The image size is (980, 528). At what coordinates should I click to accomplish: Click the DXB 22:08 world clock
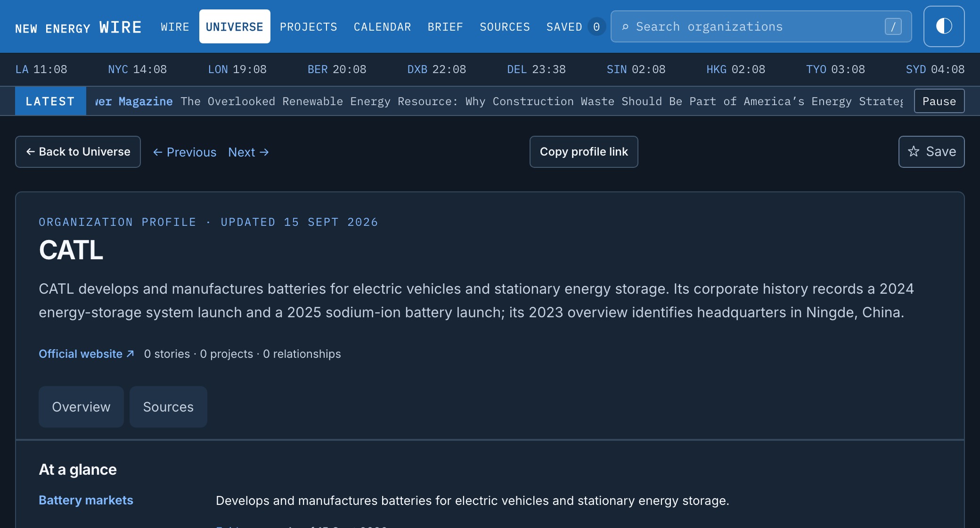437,69
